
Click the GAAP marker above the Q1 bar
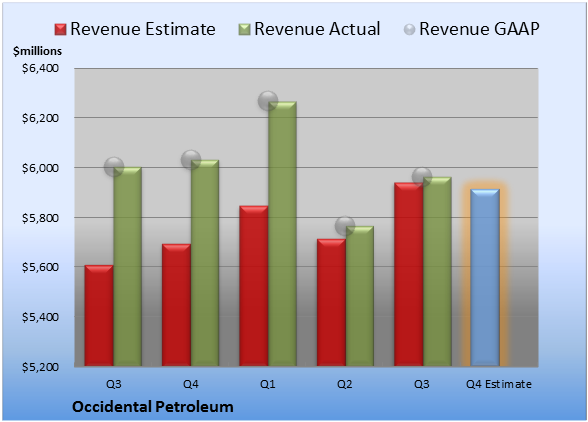pos(268,101)
